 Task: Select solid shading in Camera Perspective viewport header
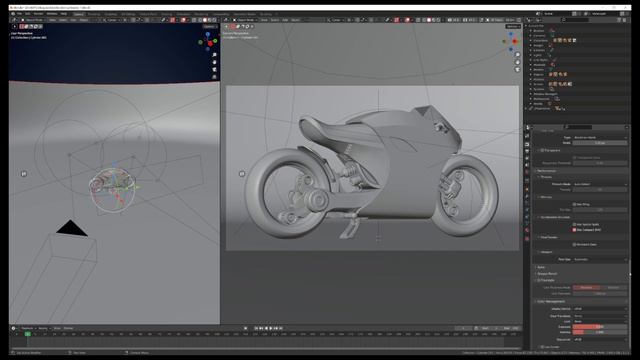click(429, 20)
